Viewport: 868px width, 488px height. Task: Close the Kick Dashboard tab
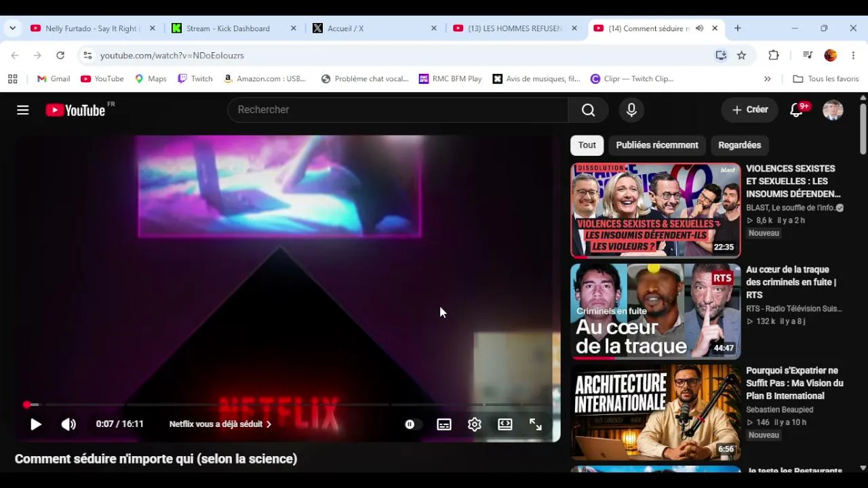tap(294, 28)
